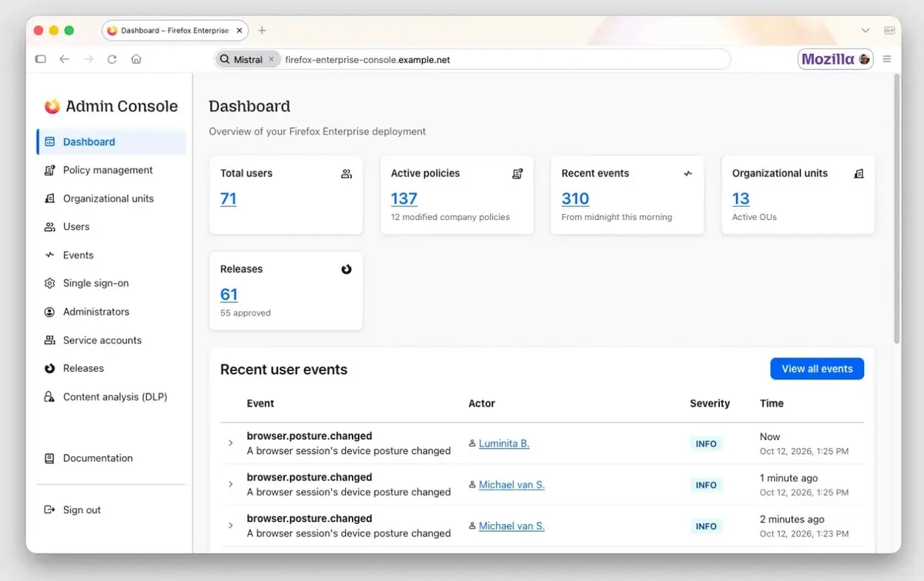Open Dashboard in the sidebar
The width and height of the screenshot is (924, 581).
pos(112,142)
